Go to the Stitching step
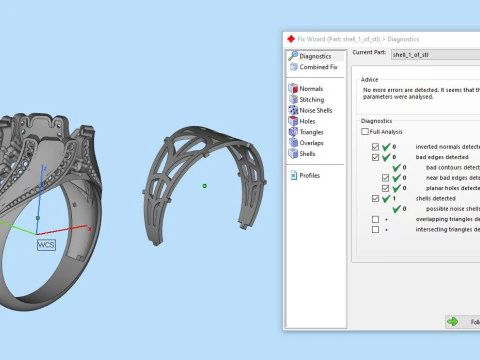 point(312,99)
